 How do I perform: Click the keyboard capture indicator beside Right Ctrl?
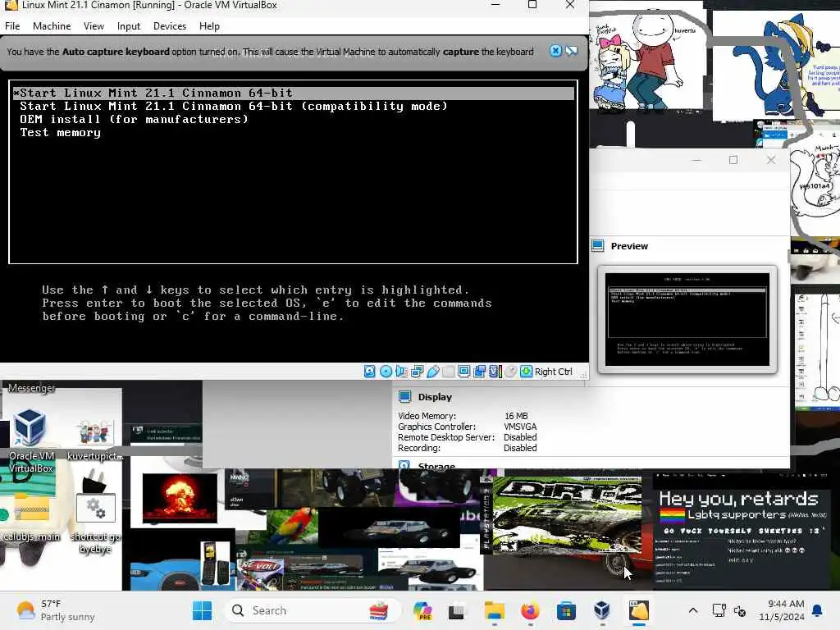click(527, 372)
